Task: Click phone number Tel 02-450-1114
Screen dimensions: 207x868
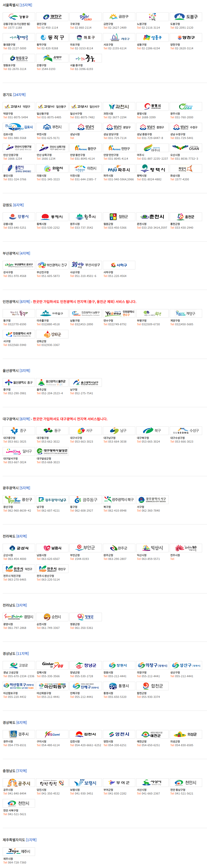Action: [47, 28]
